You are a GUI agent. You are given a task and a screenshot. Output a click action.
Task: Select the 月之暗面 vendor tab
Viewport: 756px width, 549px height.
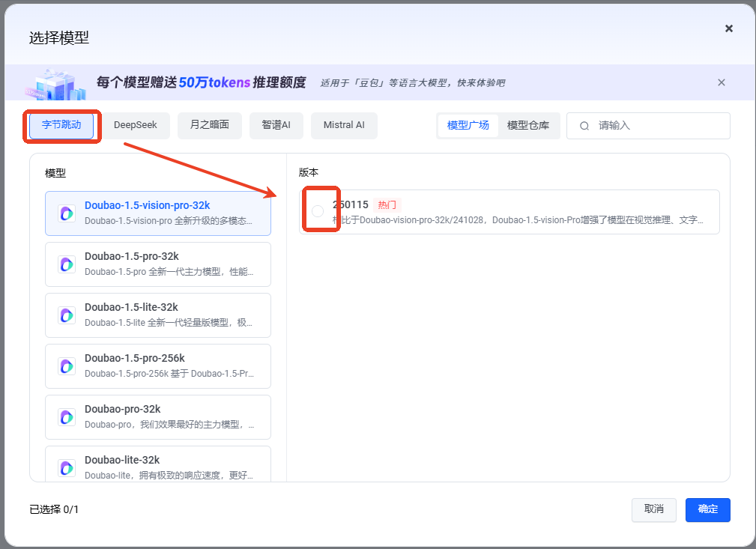pos(209,125)
